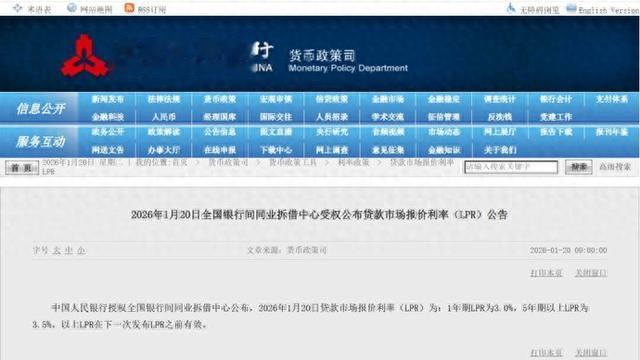The image size is (640, 360).
Task: Click the orange RSS feed icon
Action: [129, 8]
